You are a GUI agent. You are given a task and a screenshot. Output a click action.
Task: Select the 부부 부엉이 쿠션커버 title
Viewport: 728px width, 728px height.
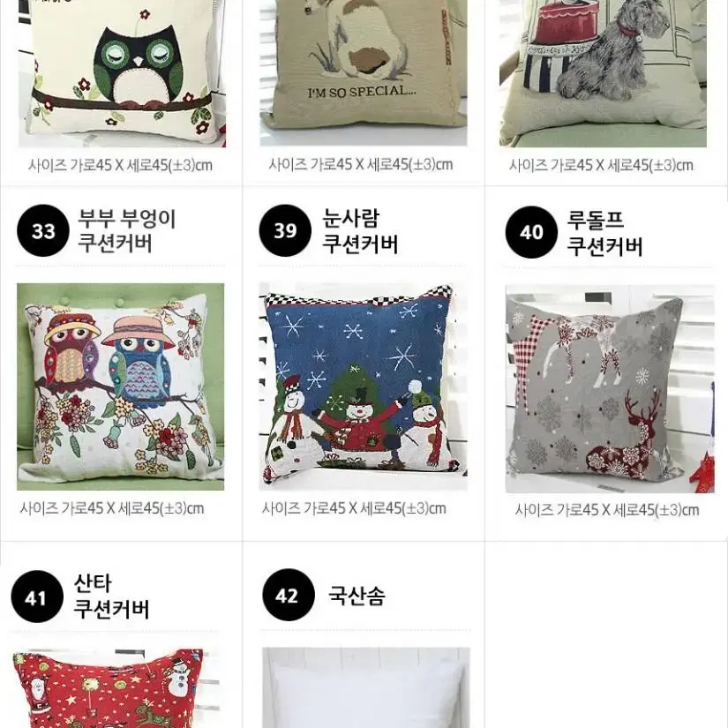coord(127,230)
